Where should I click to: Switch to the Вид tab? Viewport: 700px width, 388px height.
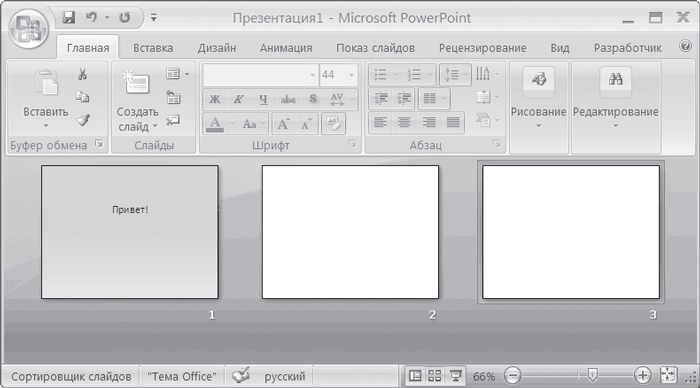[x=560, y=48]
